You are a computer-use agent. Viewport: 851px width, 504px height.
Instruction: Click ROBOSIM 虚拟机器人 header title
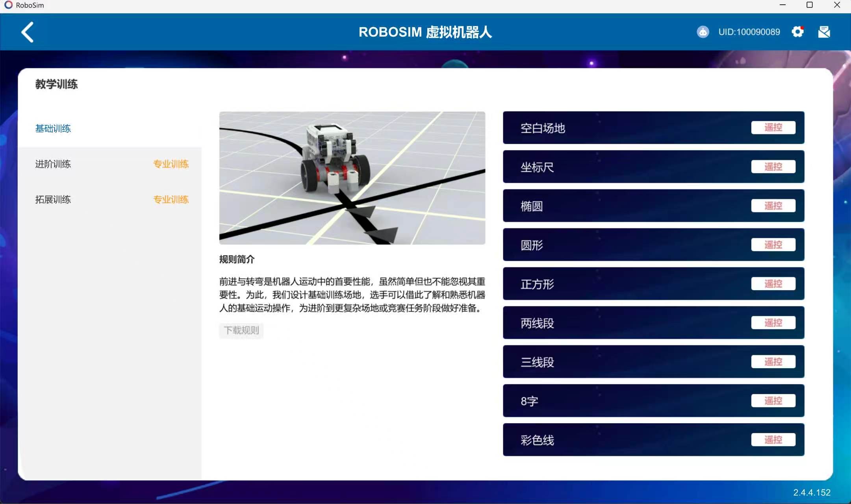[x=425, y=32]
